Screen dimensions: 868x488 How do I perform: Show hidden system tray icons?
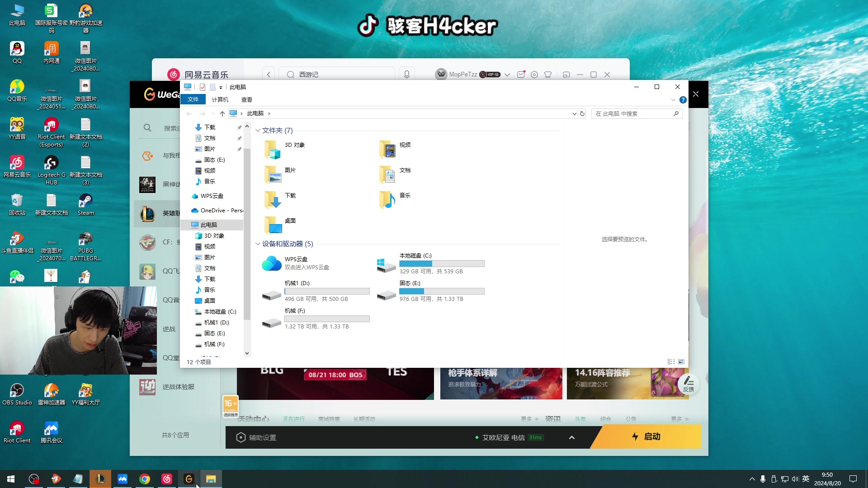tap(752, 479)
